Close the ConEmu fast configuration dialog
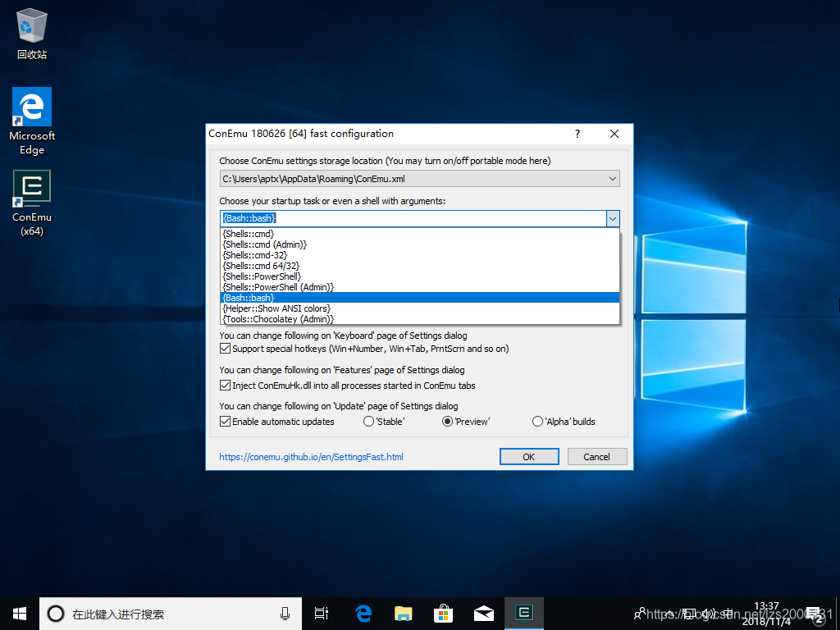 (614, 134)
